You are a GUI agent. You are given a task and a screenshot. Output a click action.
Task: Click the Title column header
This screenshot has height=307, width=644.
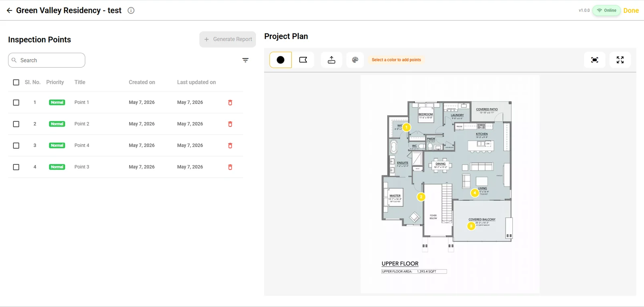80,82
